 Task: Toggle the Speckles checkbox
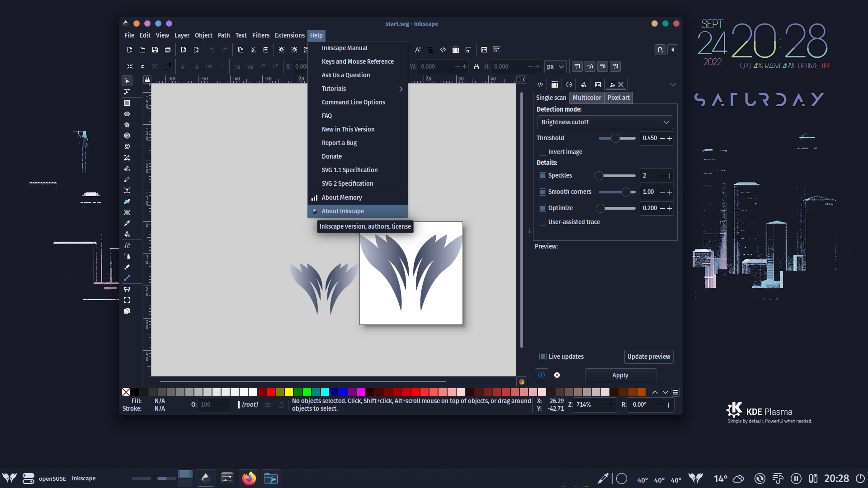click(542, 176)
